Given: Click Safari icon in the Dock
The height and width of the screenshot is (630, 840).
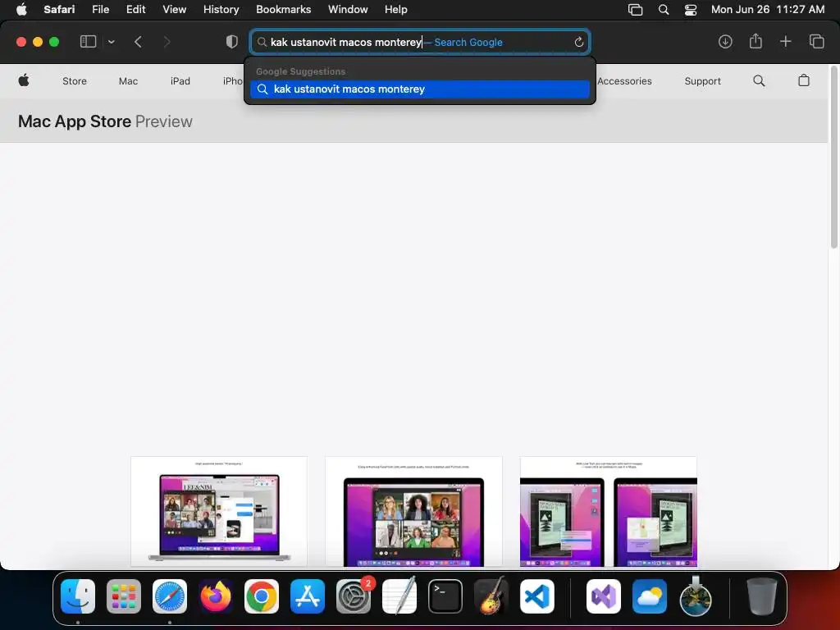Looking at the screenshot, I should click(170, 596).
